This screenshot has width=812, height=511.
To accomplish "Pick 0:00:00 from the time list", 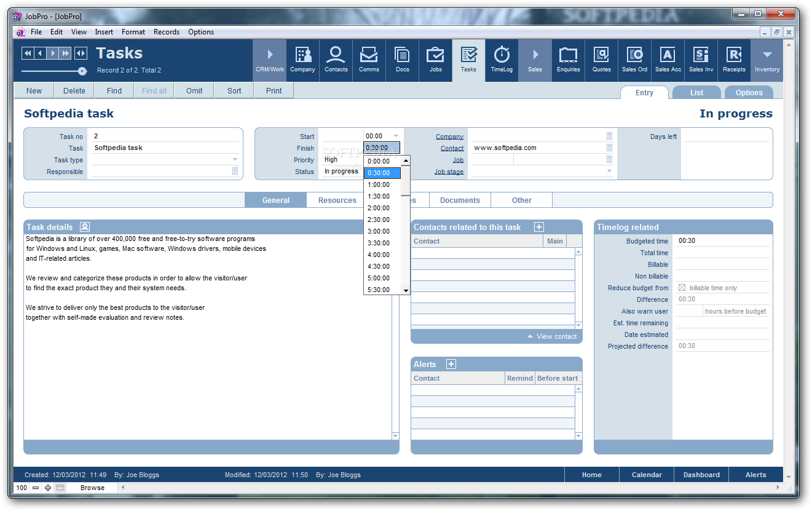I will click(382, 161).
